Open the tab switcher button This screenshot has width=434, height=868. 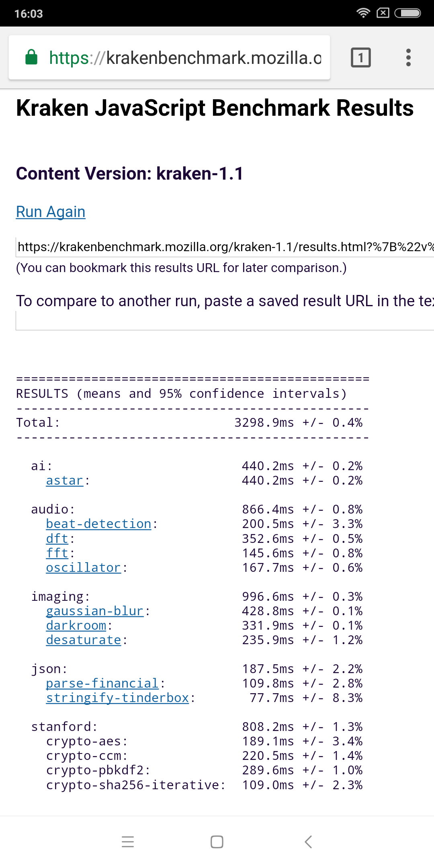(360, 57)
